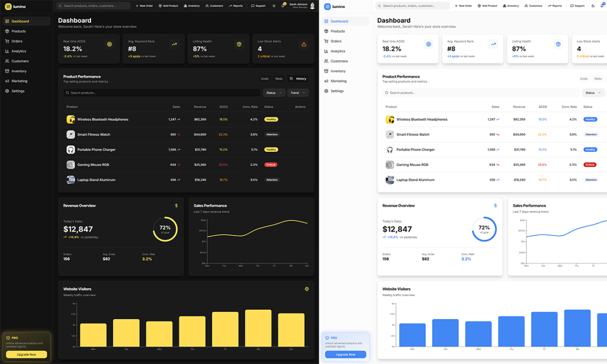Click the yellow lumino logo icon
Viewport: 607px width, 364px height.
coord(8,7)
